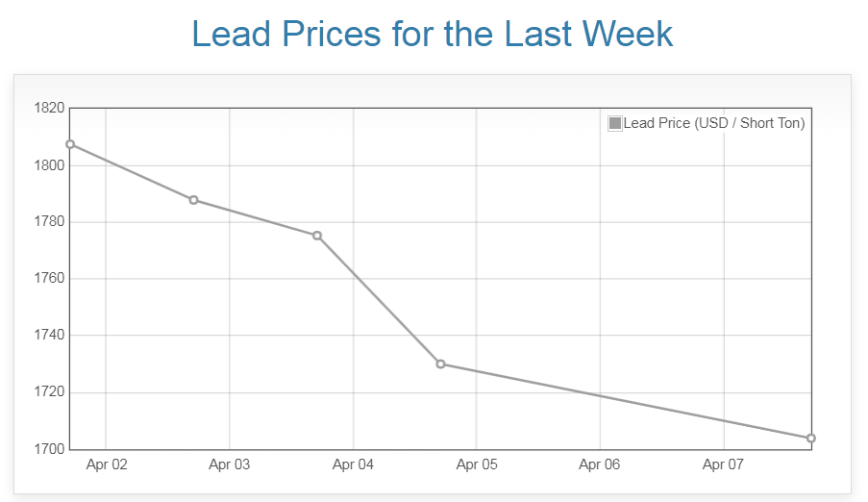Click the "Apr 04" x-axis label

click(353, 465)
